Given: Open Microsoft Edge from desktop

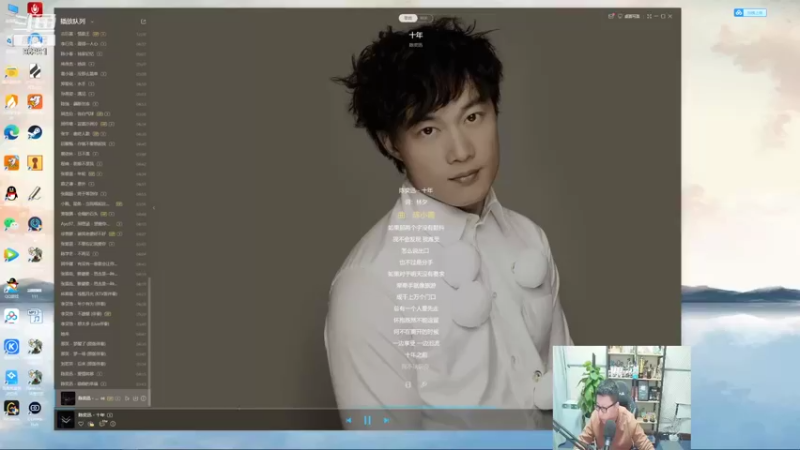Looking at the screenshot, I should point(11,133).
